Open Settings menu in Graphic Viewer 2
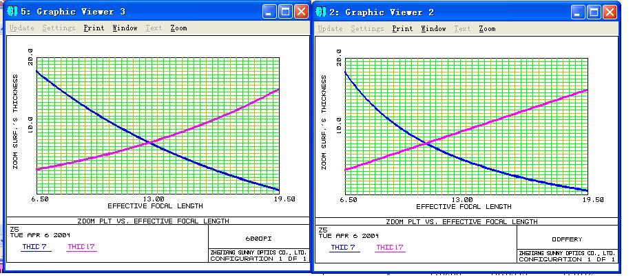 click(x=367, y=28)
